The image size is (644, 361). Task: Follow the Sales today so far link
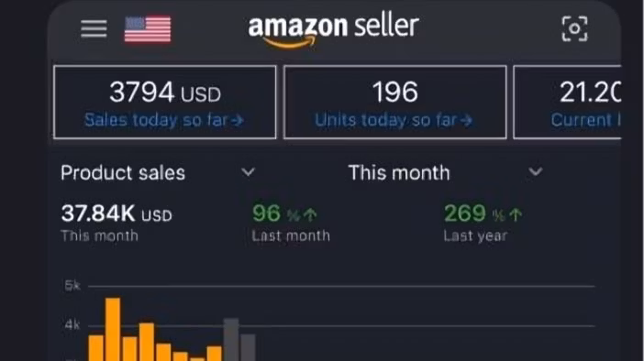(164, 120)
